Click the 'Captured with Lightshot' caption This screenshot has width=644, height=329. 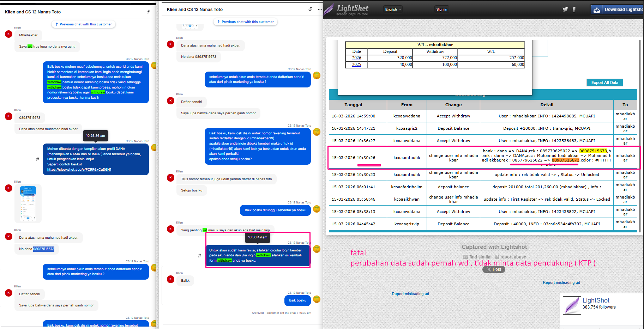494,247
